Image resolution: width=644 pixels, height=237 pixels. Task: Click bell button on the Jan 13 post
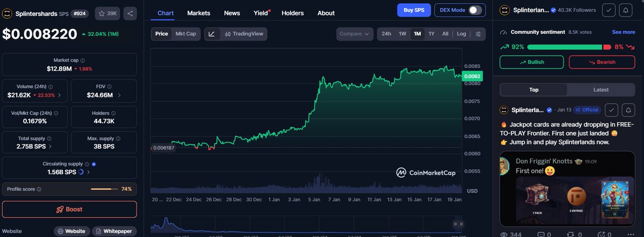[x=627, y=110]
